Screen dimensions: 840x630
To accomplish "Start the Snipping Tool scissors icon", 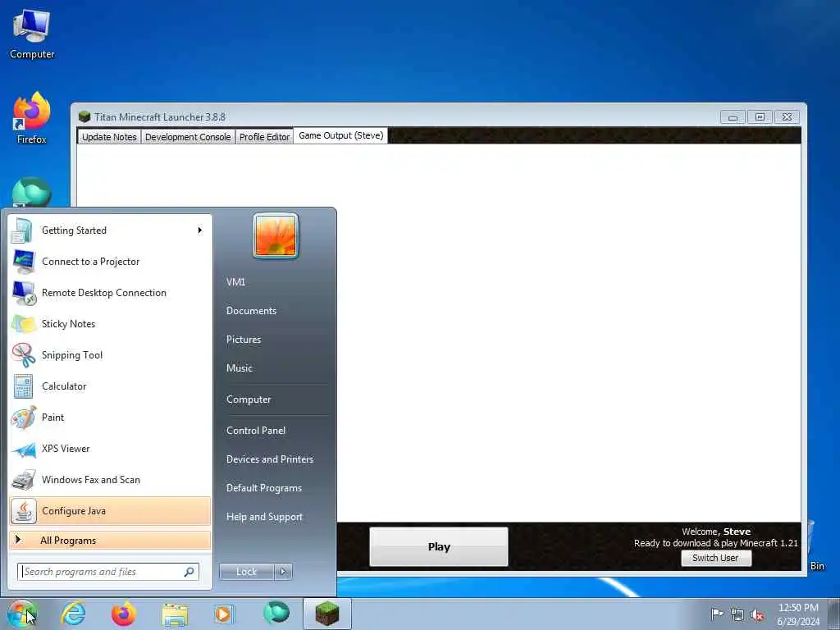I will click(24, 355).
